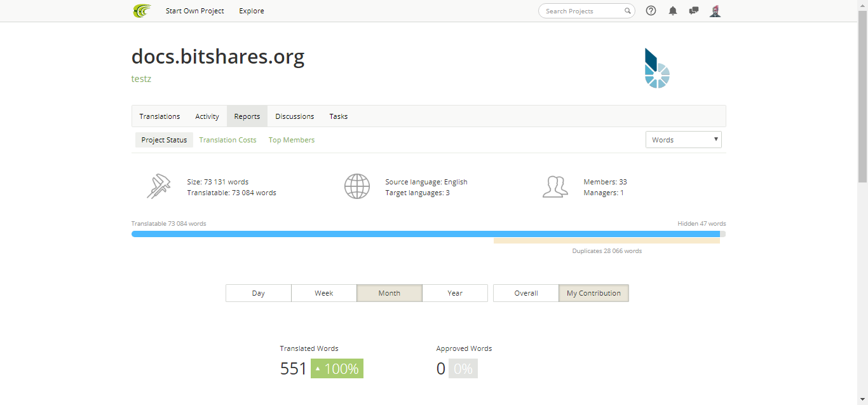
Task: Open the notifications bell icon
Action: tap(673, 11)
